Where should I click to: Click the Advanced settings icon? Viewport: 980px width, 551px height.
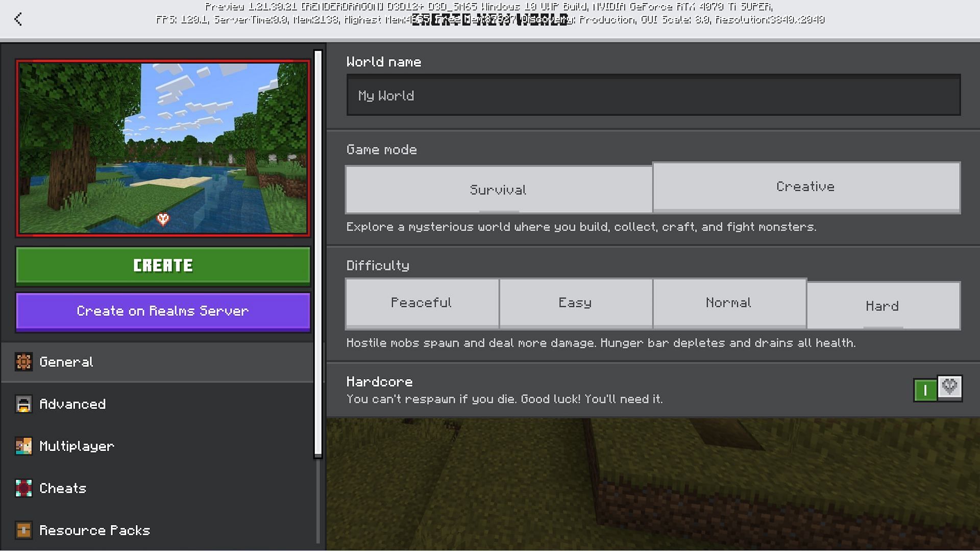[x=23, y=404]
